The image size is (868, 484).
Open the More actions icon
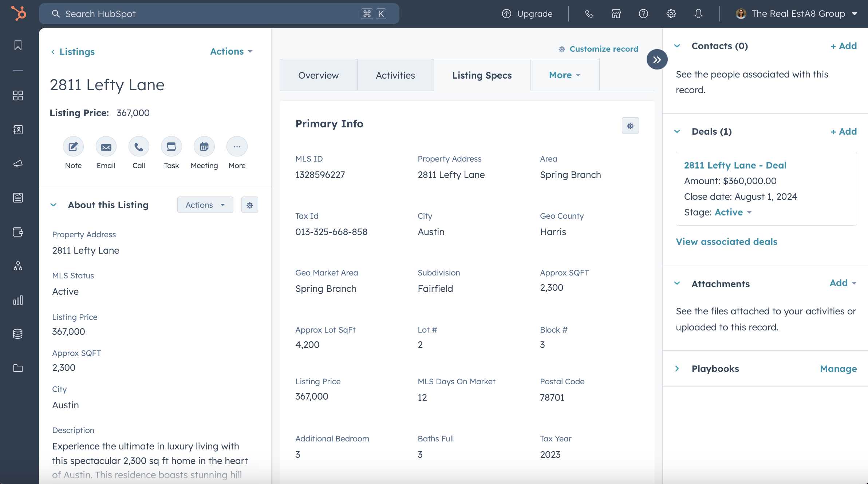pos(237,147)
